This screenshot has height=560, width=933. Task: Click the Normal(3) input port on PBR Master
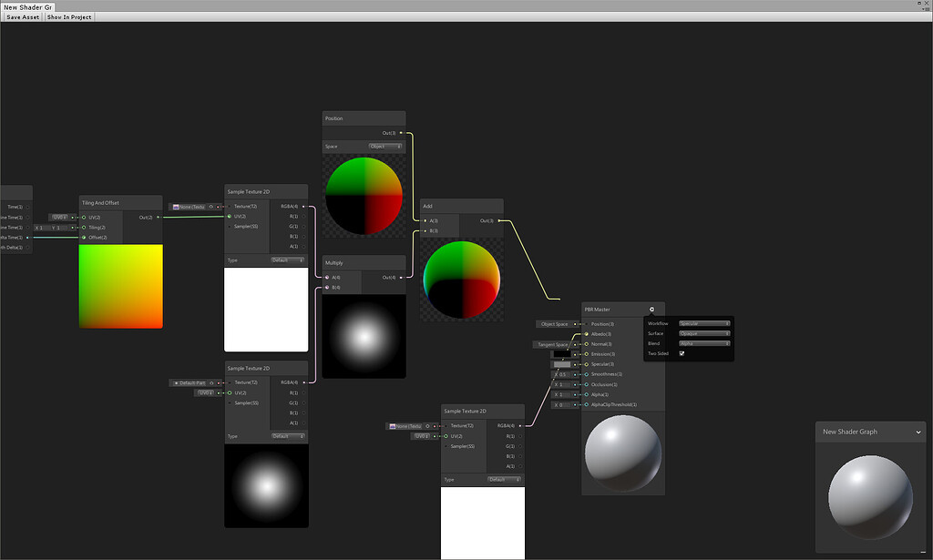coord(587,344)
